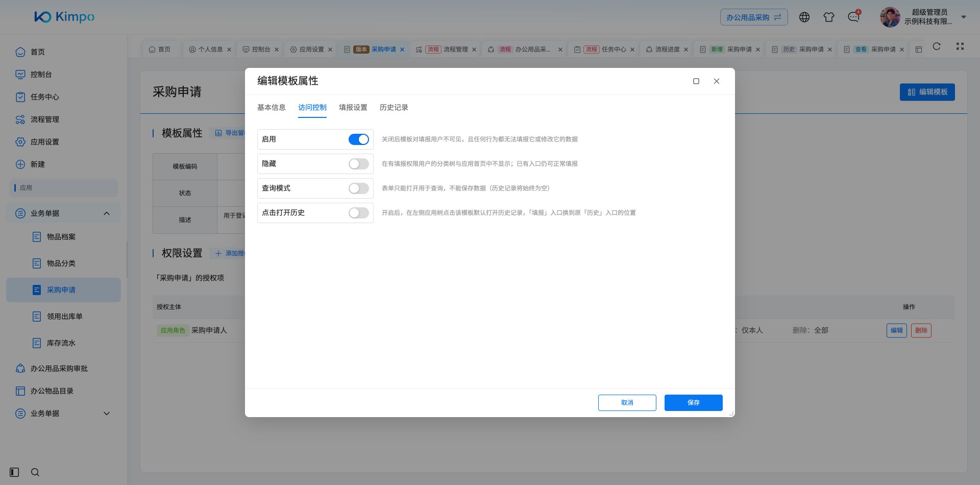This screenshot has height=485, width=980.
Task: Select the 历史记录 tab
Action: 394,107
